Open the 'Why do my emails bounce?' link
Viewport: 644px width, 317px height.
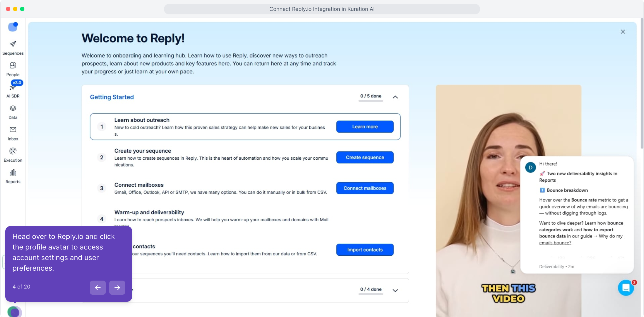pos(581,240)
